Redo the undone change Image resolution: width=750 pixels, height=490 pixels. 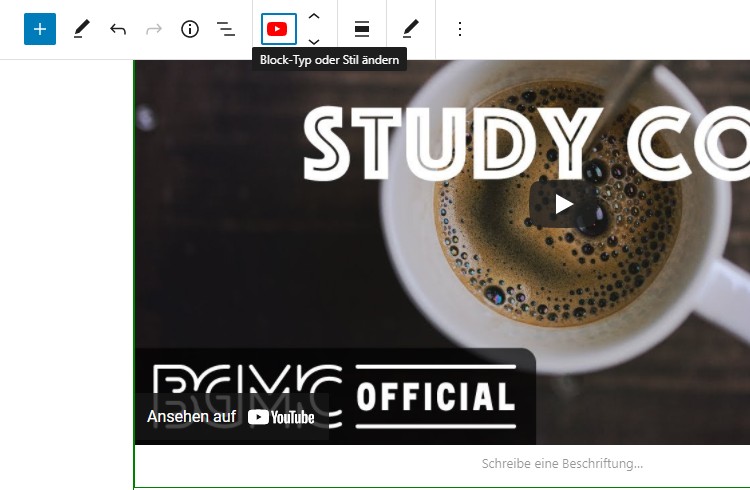(154, 29)
